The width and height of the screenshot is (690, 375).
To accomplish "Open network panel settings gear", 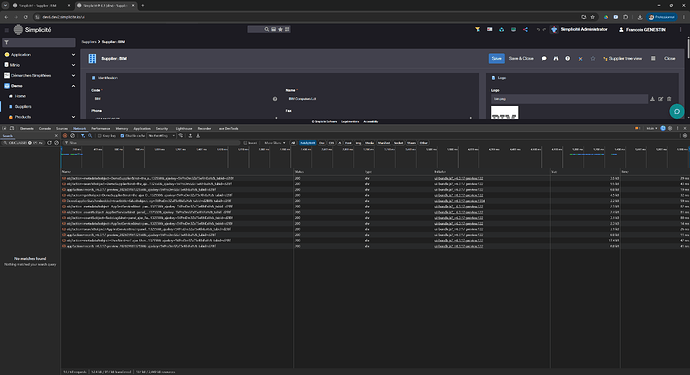I will tap(685, 136).
